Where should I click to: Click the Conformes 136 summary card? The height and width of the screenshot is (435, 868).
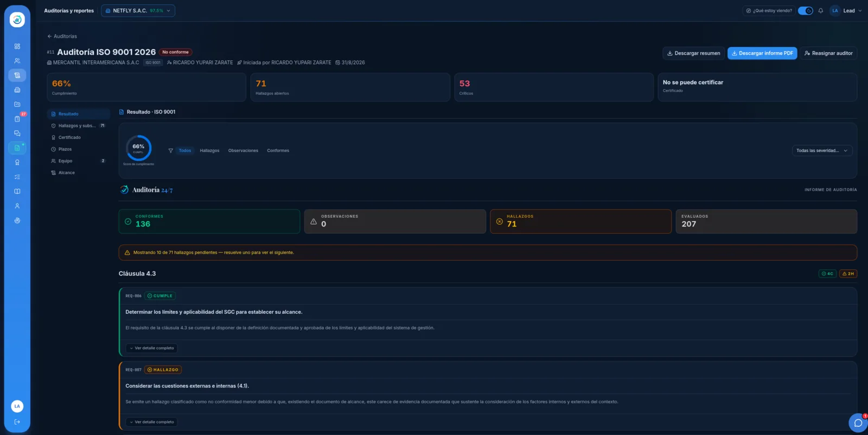[x=209, y=222]
